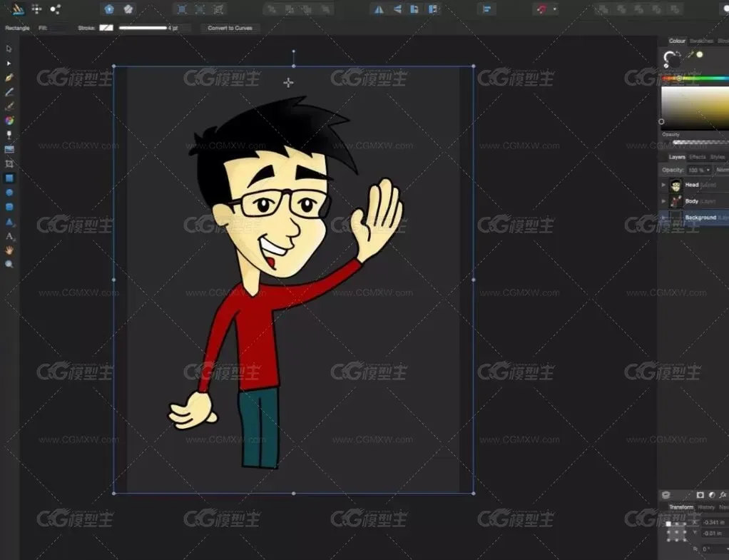Click the stroke width slider bar

(143, 28)
